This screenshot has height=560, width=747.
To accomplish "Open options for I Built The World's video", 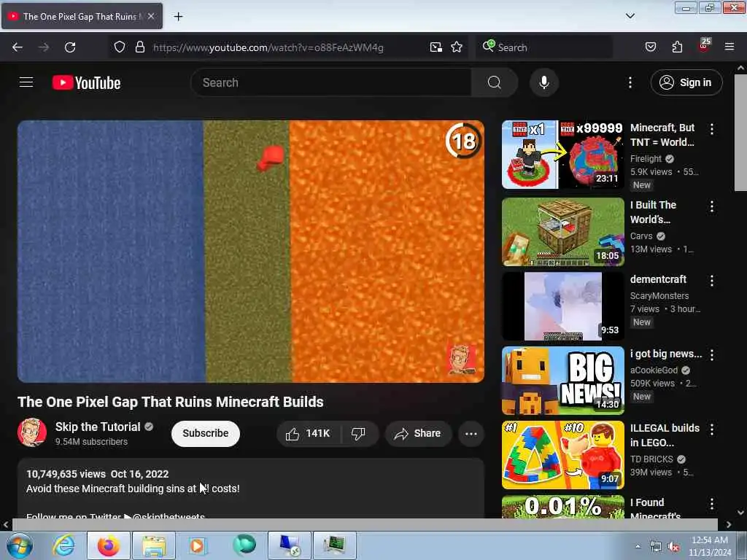I will (711, 206).
